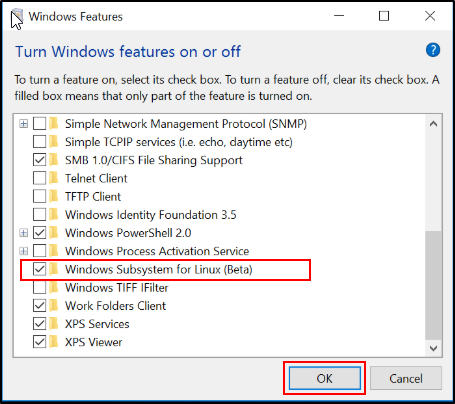Click the scrollbar down arrow
The height and width of the screenshot is (404, 455).
point(433,348)
